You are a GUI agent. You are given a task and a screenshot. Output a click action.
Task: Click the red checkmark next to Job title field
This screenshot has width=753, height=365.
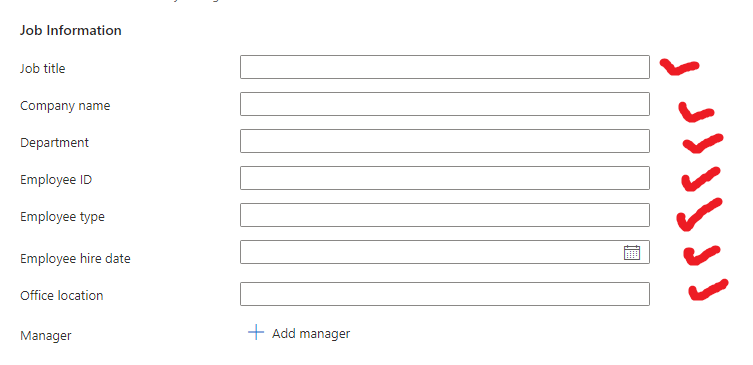pos(679,67)
